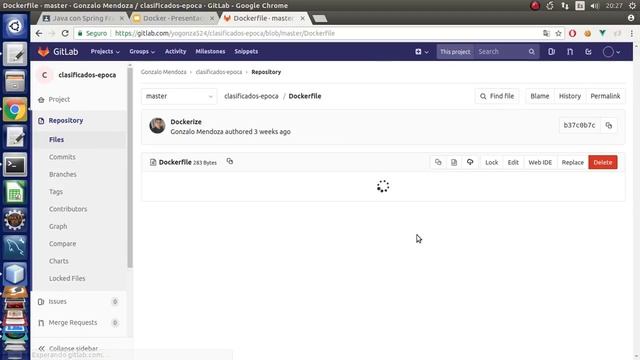This screenshot has width=640, height=360.
Task: Open Milestones in navbar
Action: tap(210, 51)
